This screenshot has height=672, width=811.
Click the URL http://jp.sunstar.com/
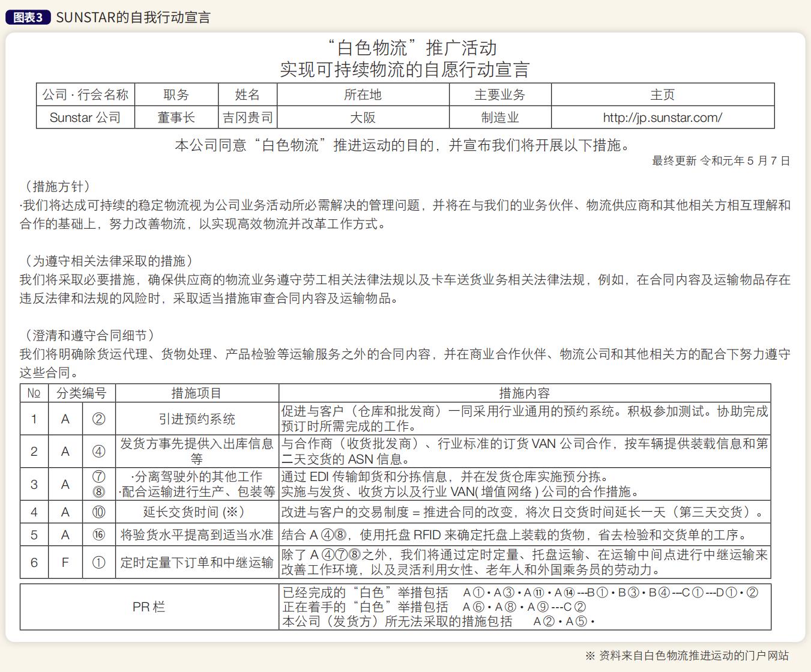pos(662,118)
